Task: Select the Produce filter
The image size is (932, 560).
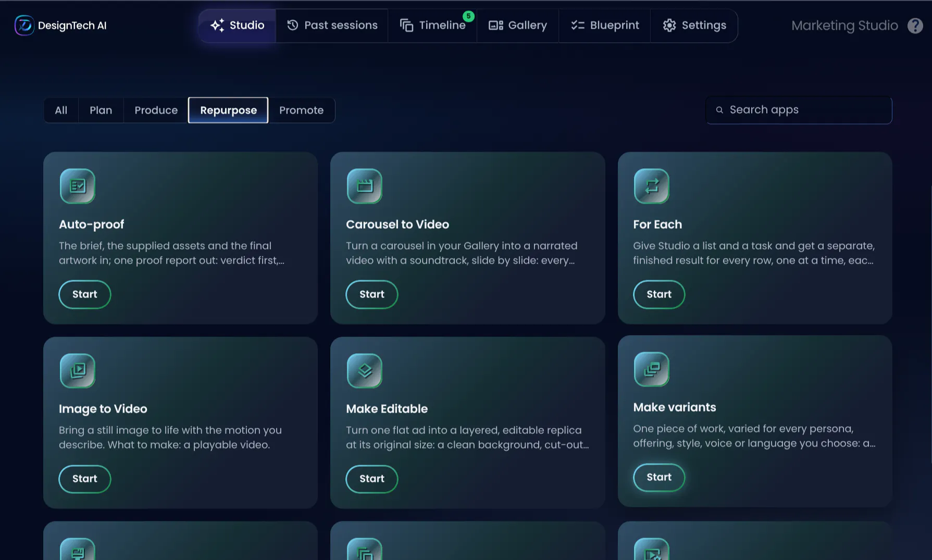Action: (x=156, y=110)
